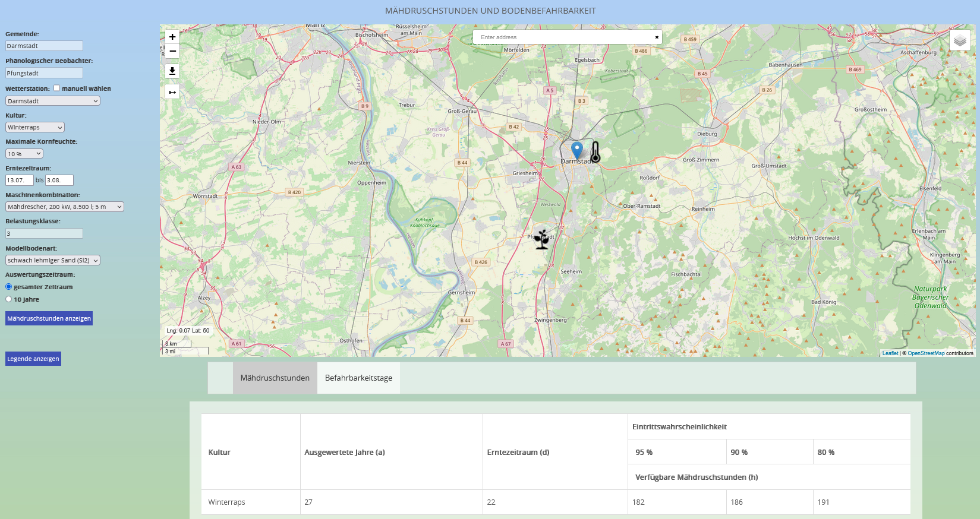Open the Kultur dropdown showing Winterraps
The image size is (980, 519).
pos(35,128)
